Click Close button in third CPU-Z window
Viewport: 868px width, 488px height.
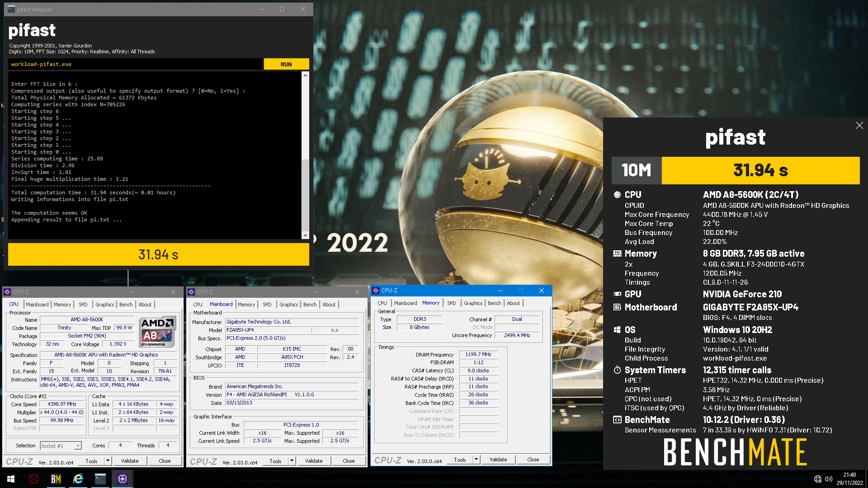pos(533,460)
